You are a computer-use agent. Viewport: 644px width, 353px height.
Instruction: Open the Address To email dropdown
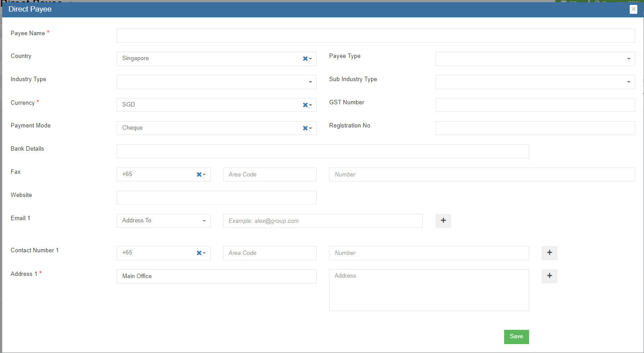[x=163, y=221]
